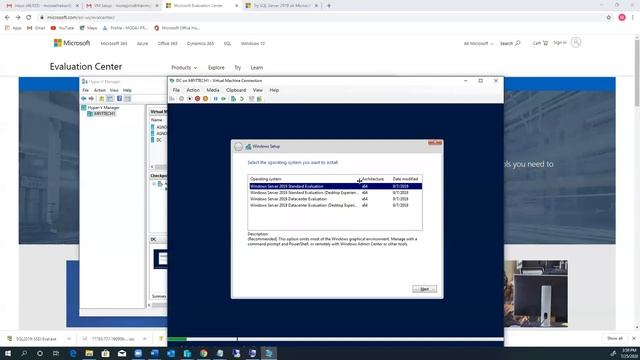Open Action menu in Hyper-V Manager
The height and width of the screenshot is (360, 640).
coord(100,90)
